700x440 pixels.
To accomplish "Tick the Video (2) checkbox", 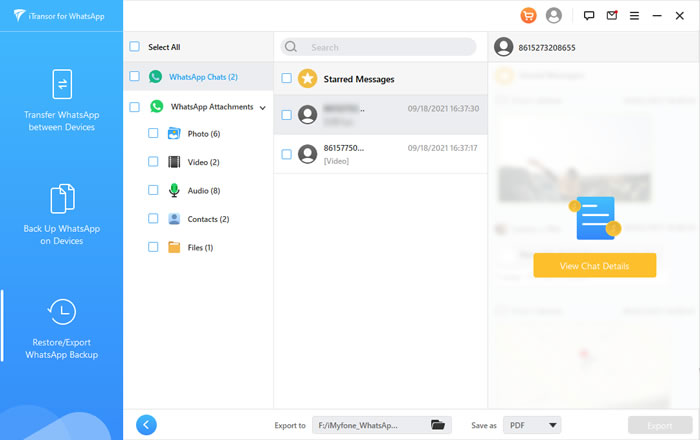I will (153, 162).
